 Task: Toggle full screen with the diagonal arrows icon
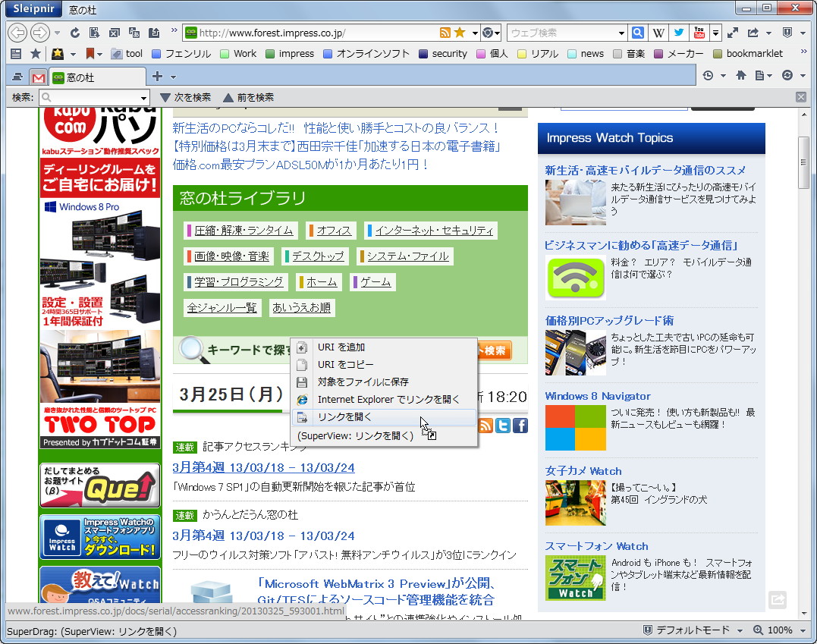coord(733,33)
